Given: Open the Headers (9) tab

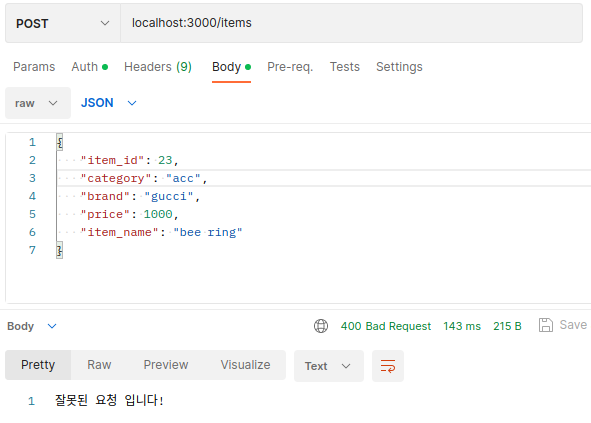Looking at the screenshot, I should coord(158,67).
